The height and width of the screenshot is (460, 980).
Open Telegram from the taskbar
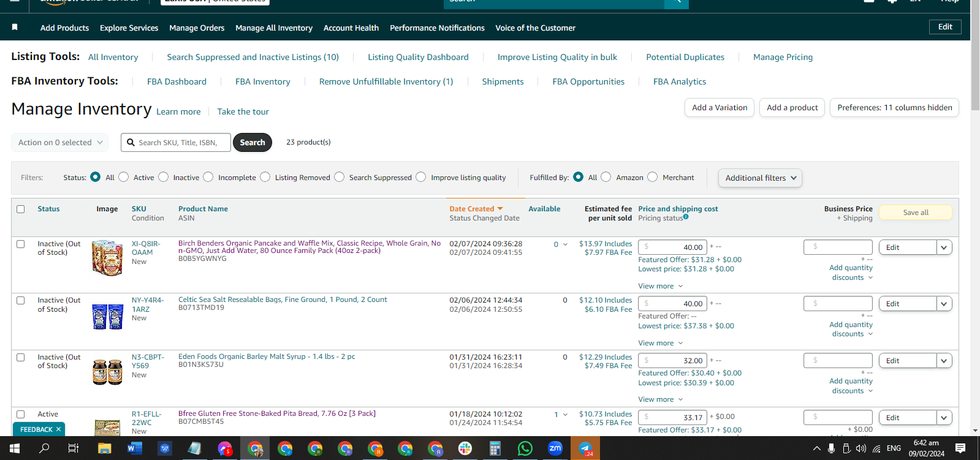click(x=585, y=448)
